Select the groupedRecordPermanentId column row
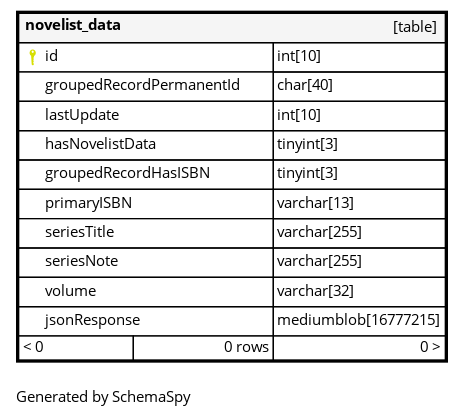Image resolution: width=464 pixels, height=417 pixels. point(232,86)
